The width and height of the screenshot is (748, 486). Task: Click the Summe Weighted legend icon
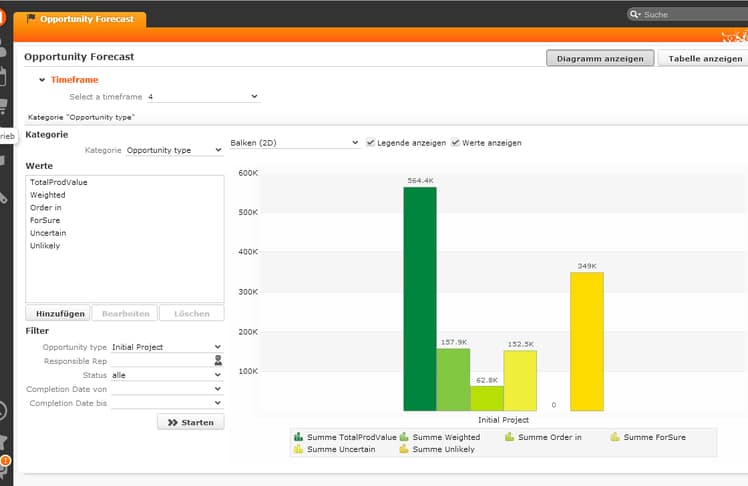404,437
